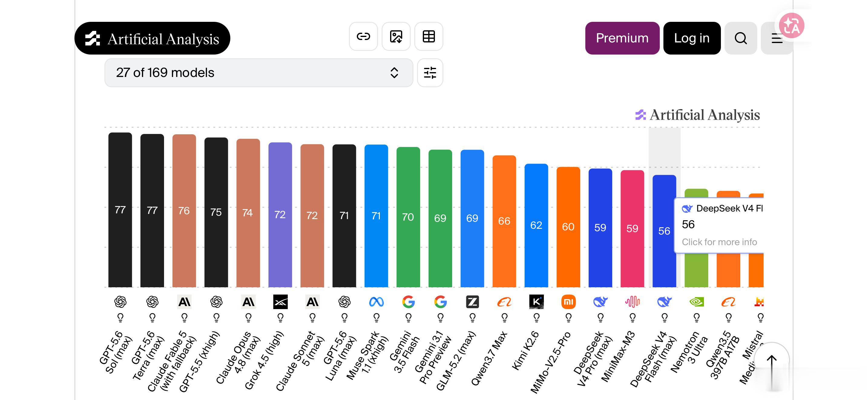Click Meta logo under Muse Spark bar
Viewport: 868px width, 400px height.
coord(376,302)
